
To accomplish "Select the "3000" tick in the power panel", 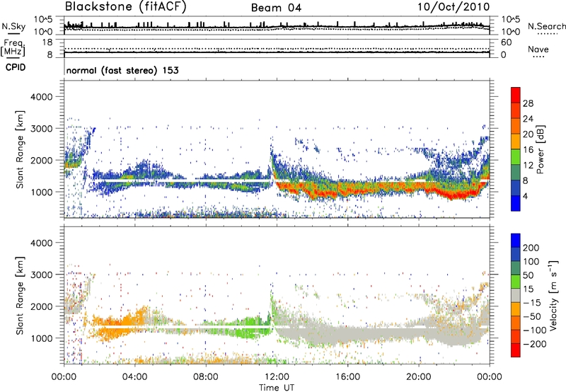I will (x=41, y=129).
